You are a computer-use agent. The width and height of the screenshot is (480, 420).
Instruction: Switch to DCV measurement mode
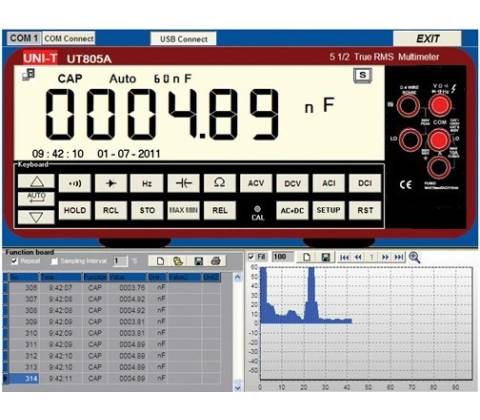tap(292, 183)
